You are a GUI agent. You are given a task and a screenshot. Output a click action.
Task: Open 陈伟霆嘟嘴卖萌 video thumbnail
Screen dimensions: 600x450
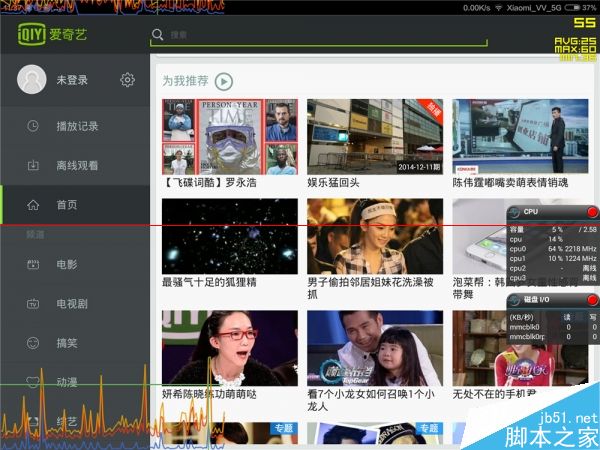point(520,136)
